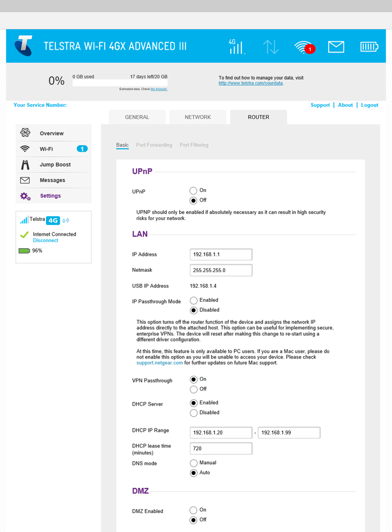
Task: Click the battery status icon in header
Action: 369,47
